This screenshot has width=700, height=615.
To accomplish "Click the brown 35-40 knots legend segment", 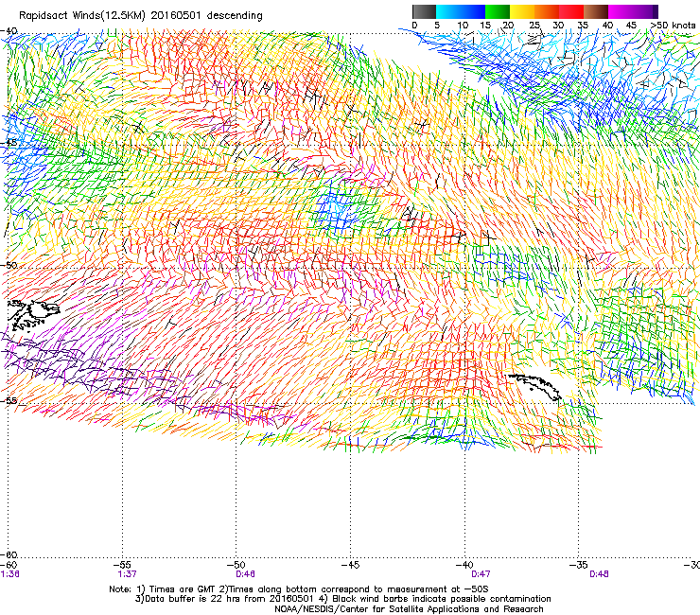I will tap(596, 11).
